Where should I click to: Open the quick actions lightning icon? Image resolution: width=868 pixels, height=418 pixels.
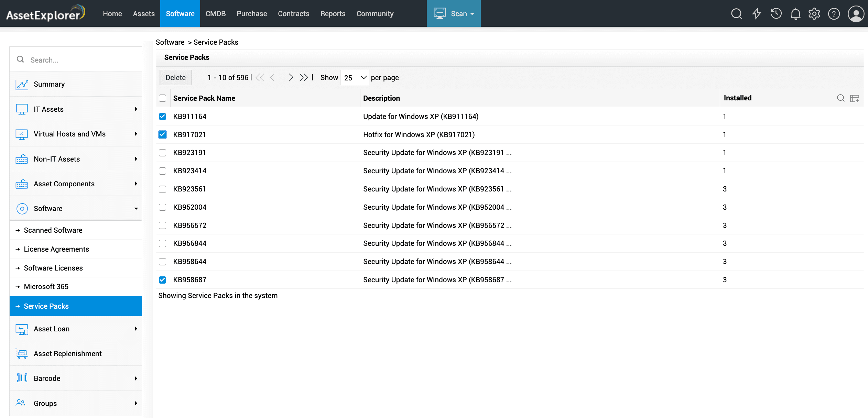(757, 14)
